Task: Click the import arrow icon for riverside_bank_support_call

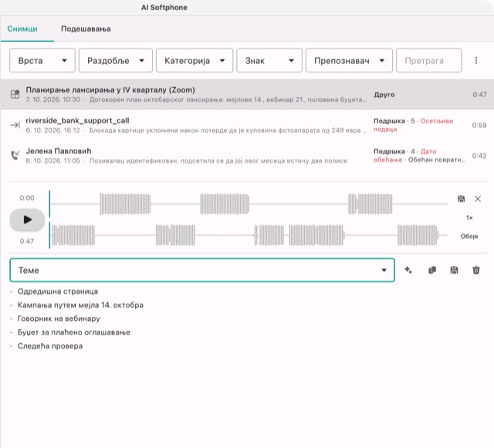Action: [15, 125]
